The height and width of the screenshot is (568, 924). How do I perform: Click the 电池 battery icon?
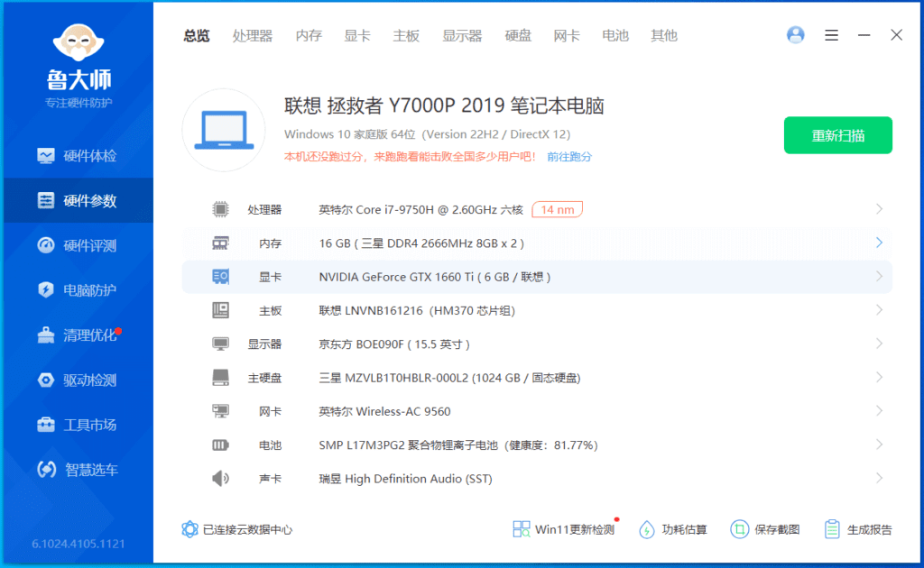(x=220, y=445)
